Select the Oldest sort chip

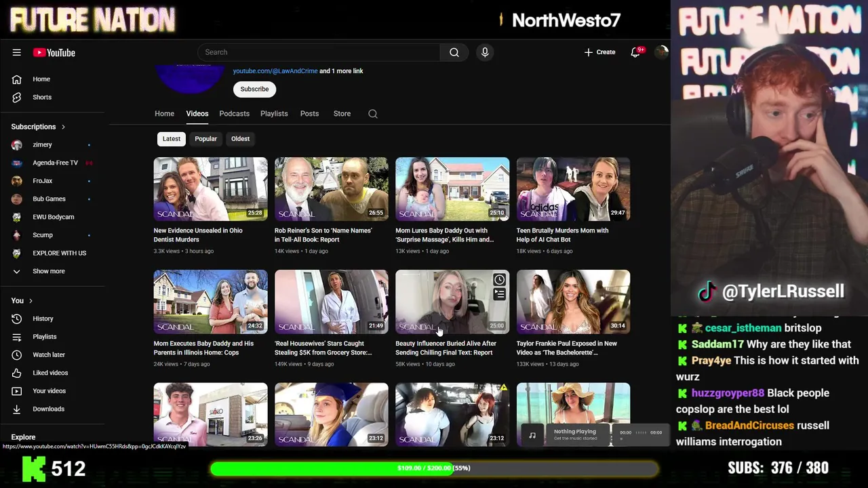click(x=241, y=139)
